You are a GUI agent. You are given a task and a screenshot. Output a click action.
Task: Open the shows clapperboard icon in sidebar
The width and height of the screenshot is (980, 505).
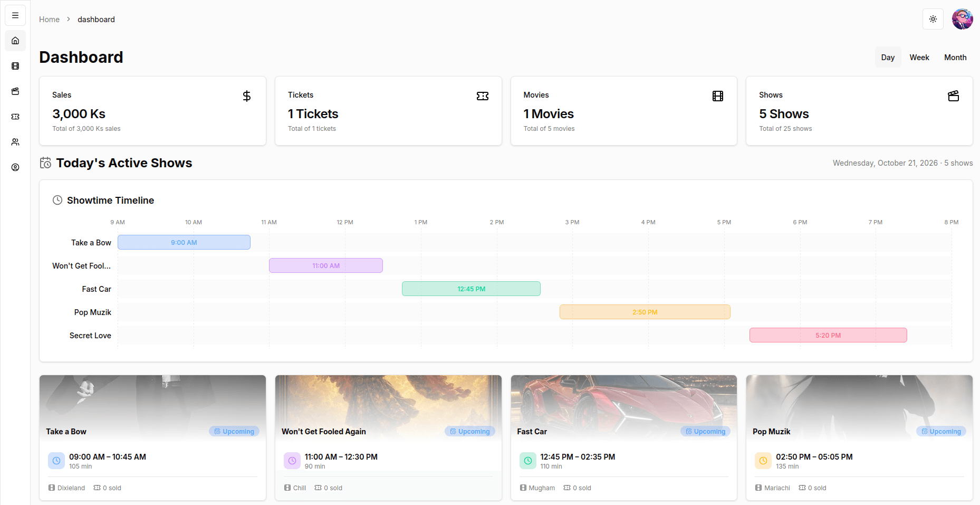pyautogui.click(x=15, y=91)
